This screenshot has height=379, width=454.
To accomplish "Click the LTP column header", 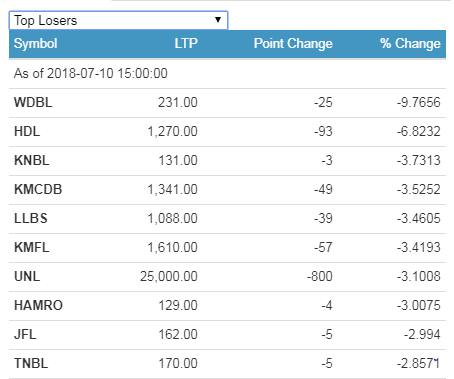I will [186, 44].
